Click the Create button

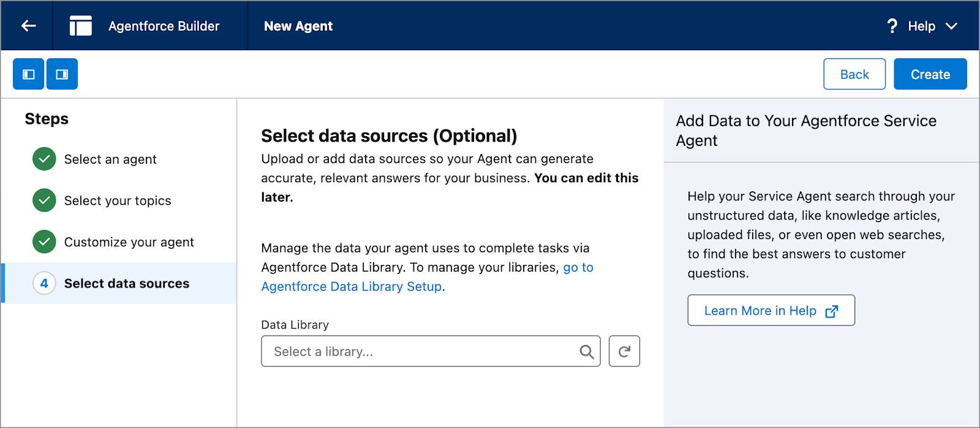tap(930, 74)
